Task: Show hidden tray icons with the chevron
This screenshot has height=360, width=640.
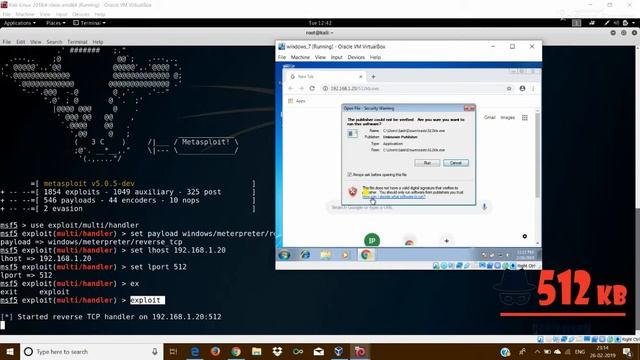Action: click(x=537, y=351)
